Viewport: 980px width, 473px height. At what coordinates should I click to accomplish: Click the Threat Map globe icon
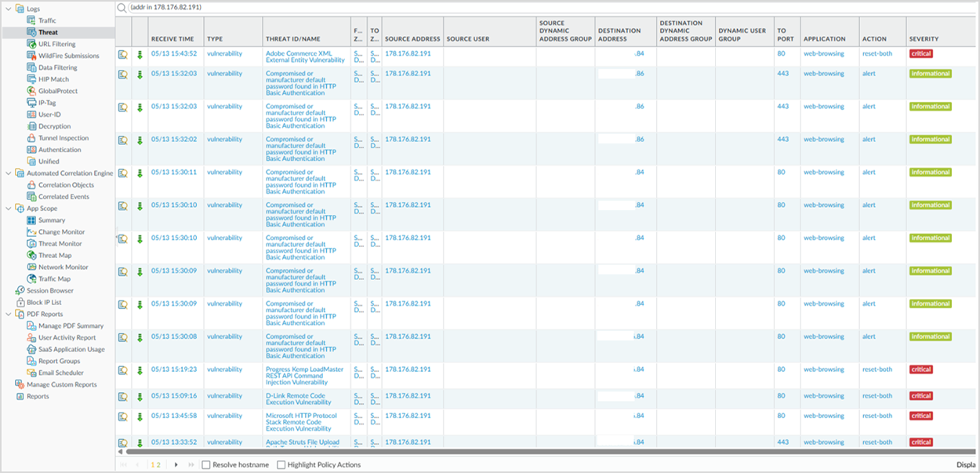click(x=31, y=256)
